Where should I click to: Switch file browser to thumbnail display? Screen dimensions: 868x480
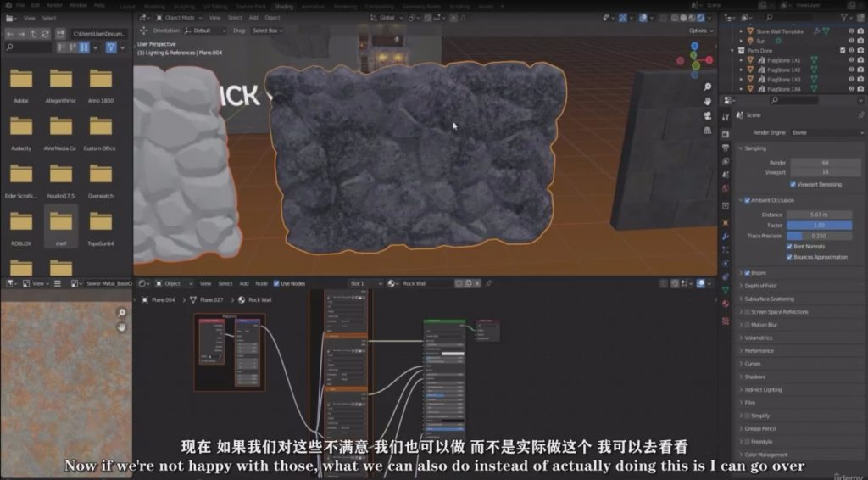coord(84,47)
